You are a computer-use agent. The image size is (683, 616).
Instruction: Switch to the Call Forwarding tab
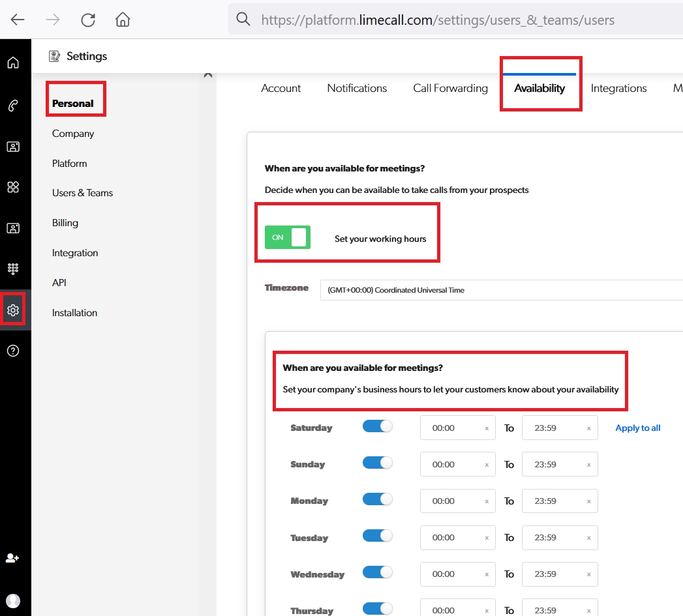point(450,89)
